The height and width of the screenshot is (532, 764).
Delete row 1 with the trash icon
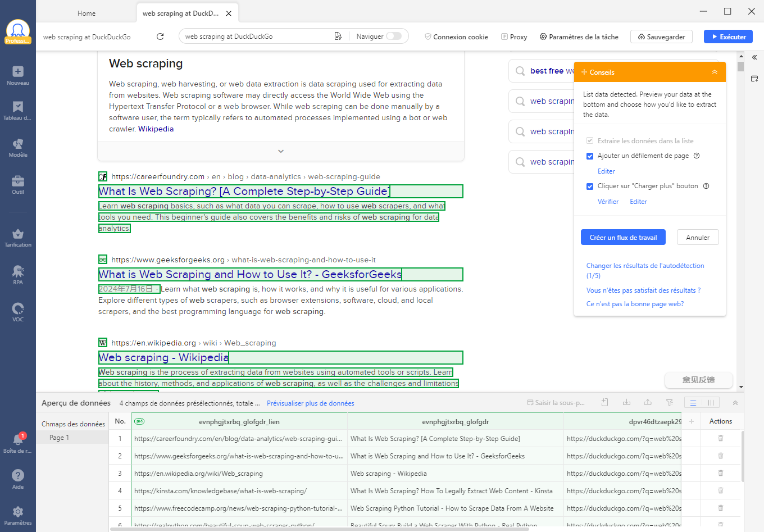[721, 439]
